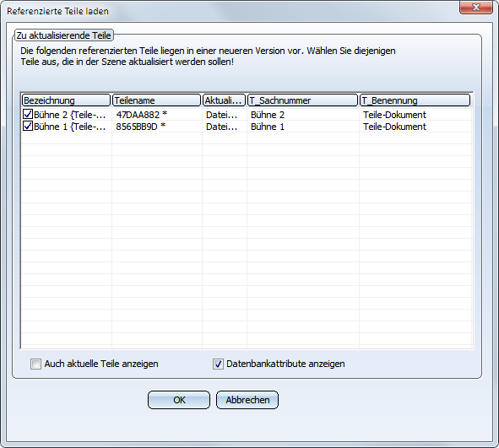
Task: Confirm with the OK button
Action: (x=179, y=400)
